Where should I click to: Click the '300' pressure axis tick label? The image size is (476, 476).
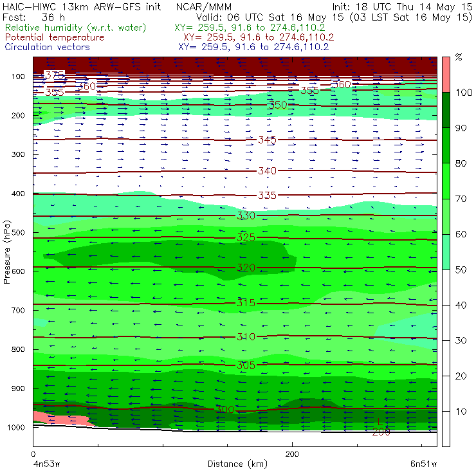click(x=18, y=154)
